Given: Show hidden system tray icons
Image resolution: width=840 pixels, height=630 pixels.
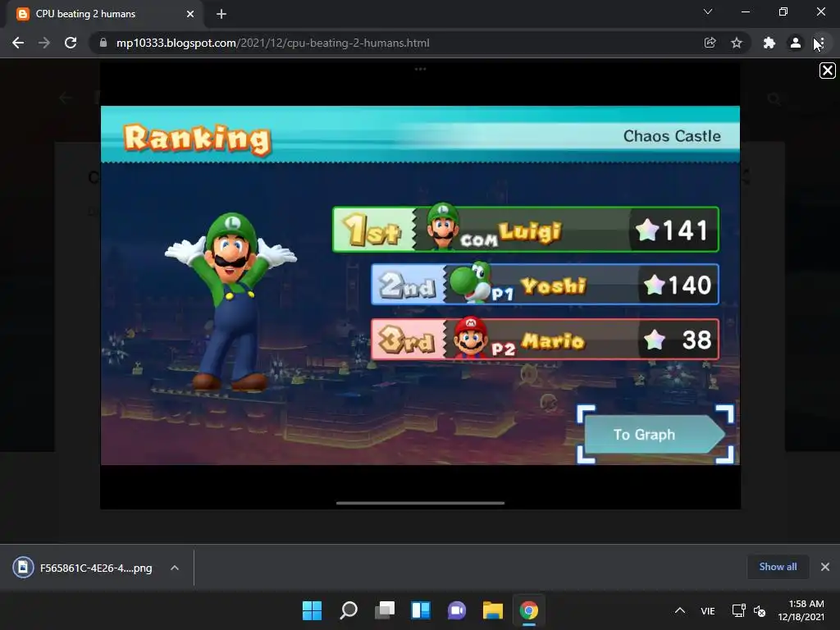Looking at the screenshot, I should (680, 610).
